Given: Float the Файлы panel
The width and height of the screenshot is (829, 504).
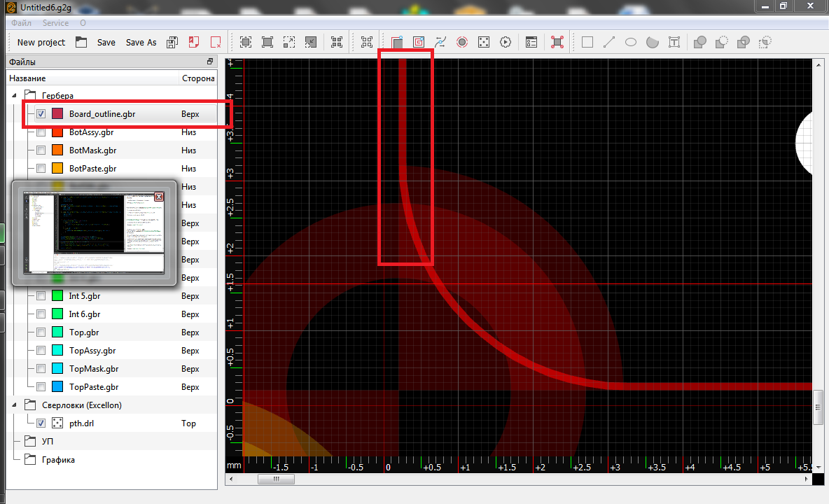Looking at the screenshot, I should (210, 62).
